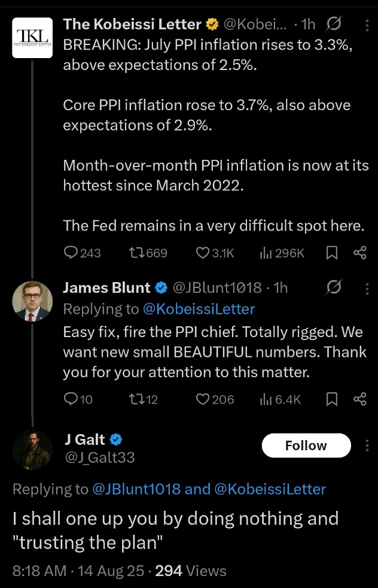Bookmark The Kobeissi Letter's tweet
The image size is (378, 588).
(x=332, y=253)
